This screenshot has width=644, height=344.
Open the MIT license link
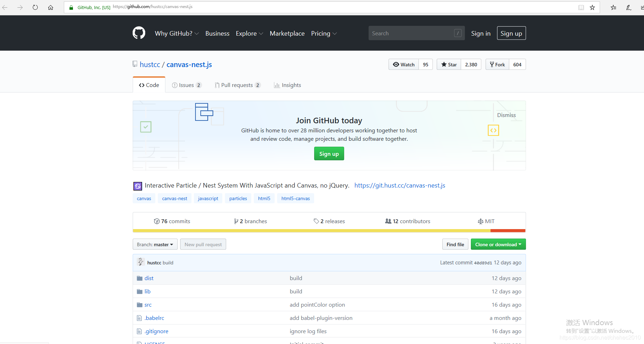click(x=486, y=221)
